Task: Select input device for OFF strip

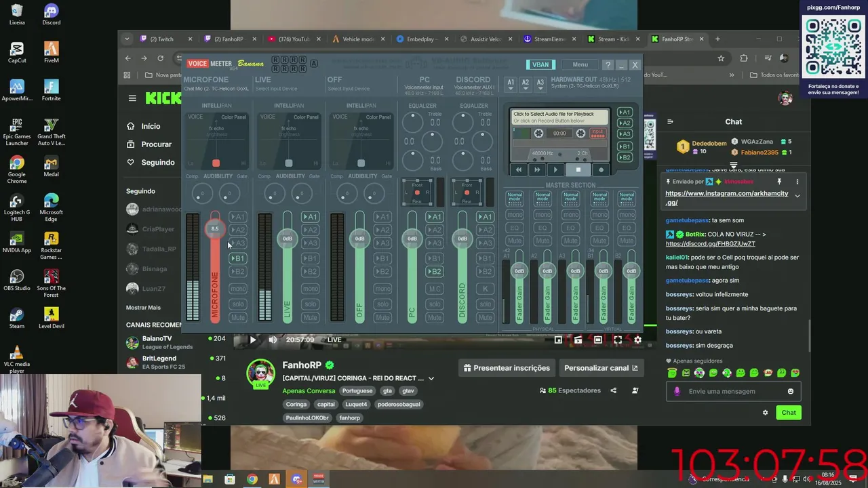Action: 349,89
